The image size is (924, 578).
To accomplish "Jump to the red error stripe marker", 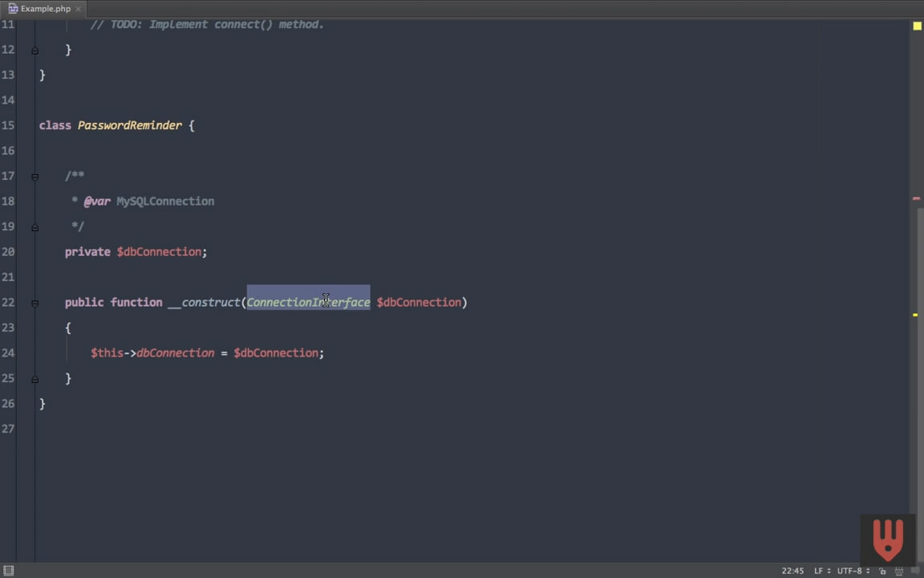I will point(916,199).
